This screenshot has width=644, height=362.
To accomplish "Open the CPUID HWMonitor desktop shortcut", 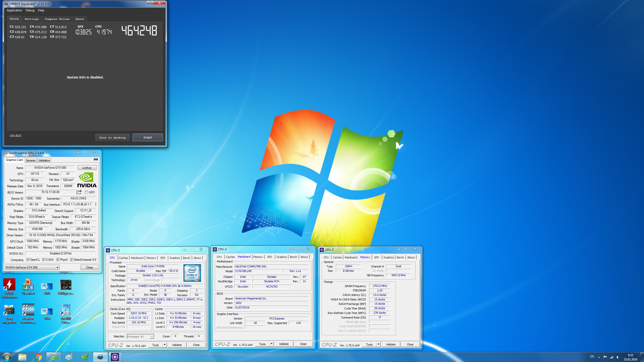I will coord(9,288).
